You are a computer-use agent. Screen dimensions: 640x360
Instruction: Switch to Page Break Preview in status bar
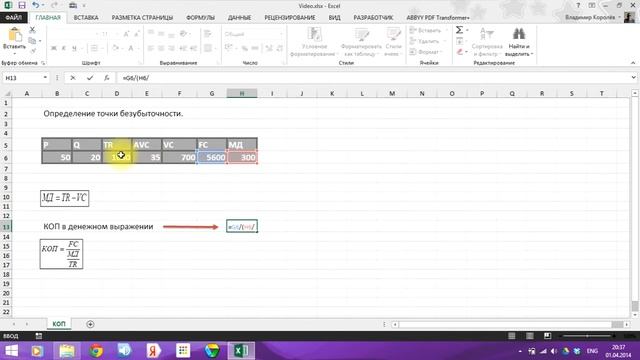[x=547, y=336]
